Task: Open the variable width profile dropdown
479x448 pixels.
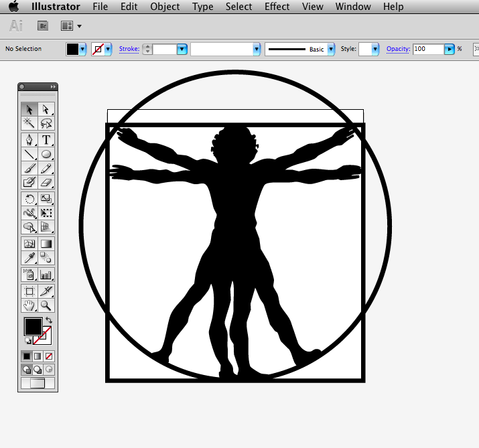Action: [x=257, y=49]
